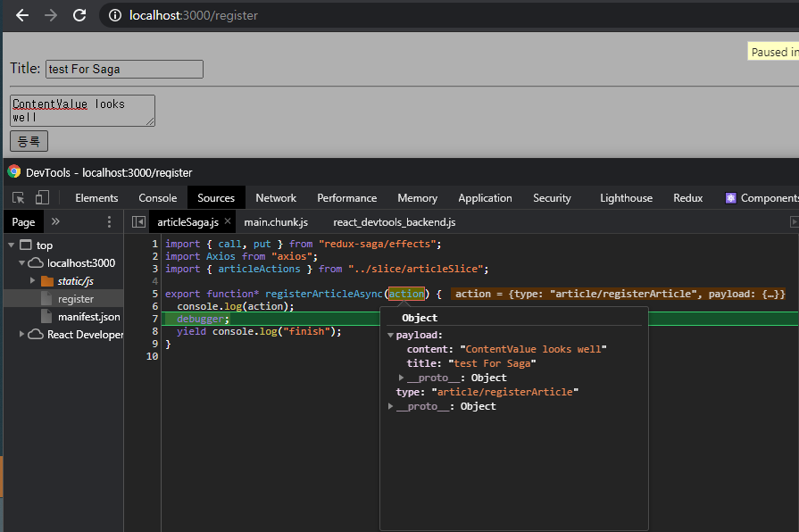Click the browser back arrow
Image resolution: width=799 pixels, height=532 pixels.
point(21,15)
